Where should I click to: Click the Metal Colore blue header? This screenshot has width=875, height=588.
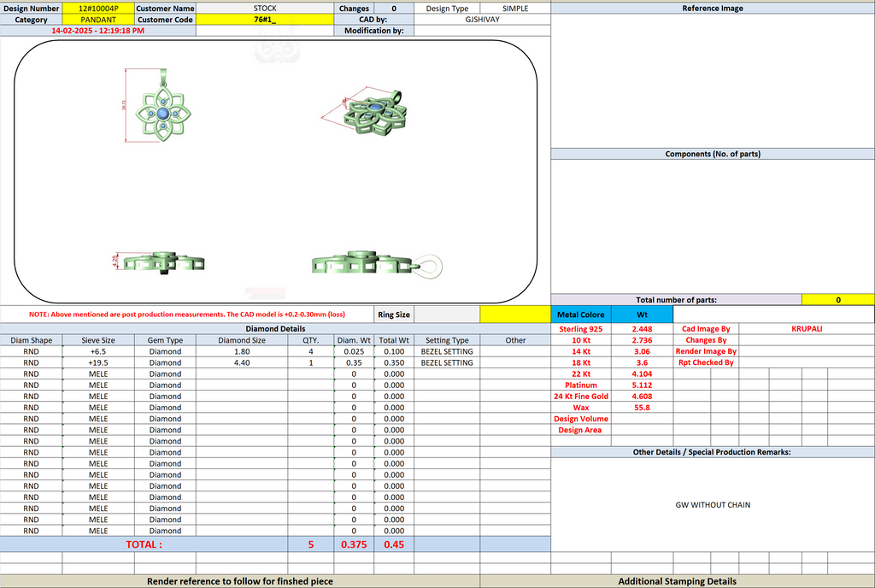[581, 315]
